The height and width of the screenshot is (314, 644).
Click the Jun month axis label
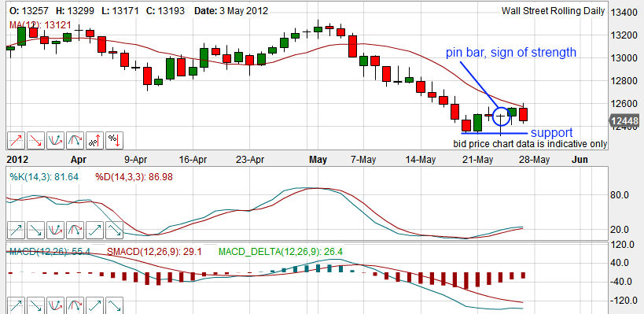[x=580, y=160]
